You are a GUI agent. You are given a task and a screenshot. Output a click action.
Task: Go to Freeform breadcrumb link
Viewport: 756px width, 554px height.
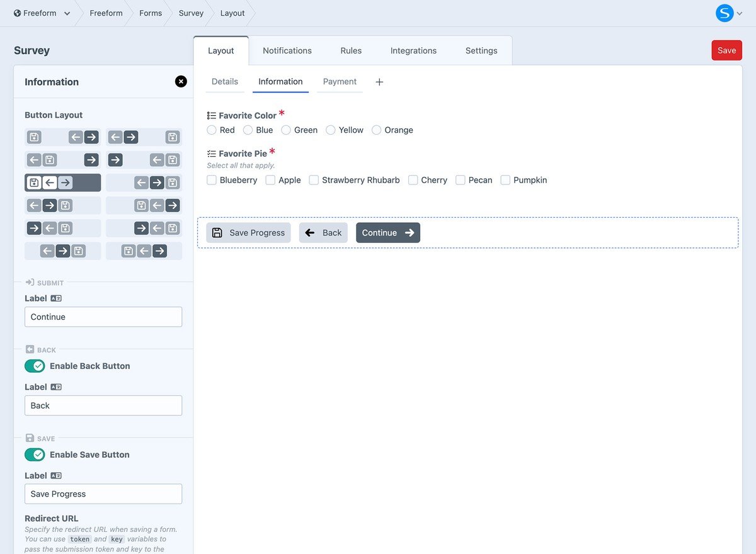point(106,13)
